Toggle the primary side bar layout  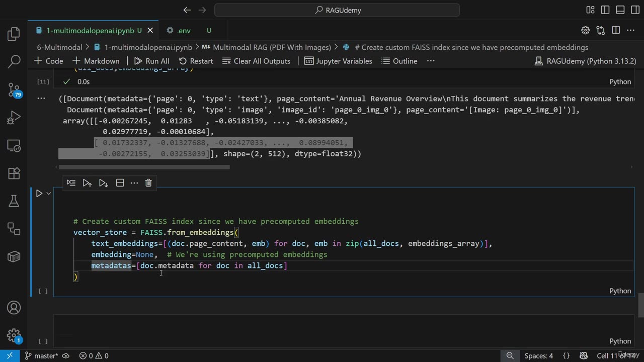[x=605, y=10]
